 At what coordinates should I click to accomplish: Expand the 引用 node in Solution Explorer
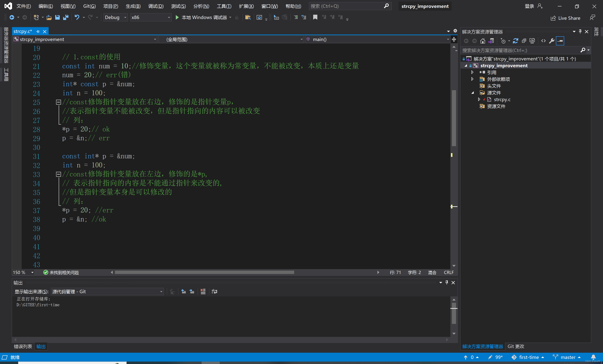pyautogui.click(x=472, y=72)
